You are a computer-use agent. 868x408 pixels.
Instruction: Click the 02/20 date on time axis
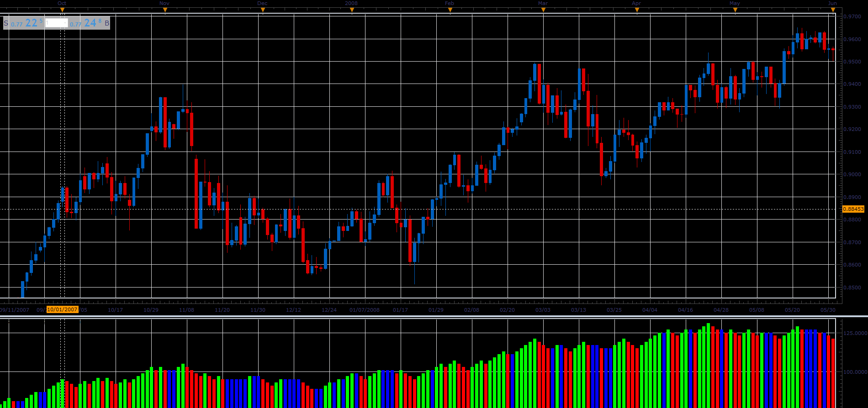tap(507, 310)
